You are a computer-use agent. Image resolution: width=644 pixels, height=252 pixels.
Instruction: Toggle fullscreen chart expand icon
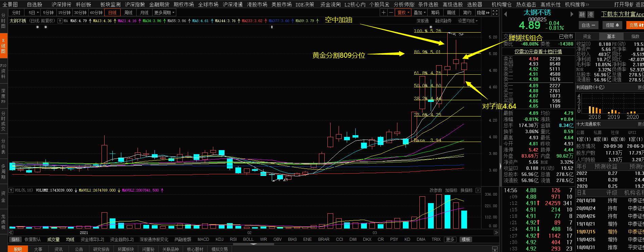point(495,13)
